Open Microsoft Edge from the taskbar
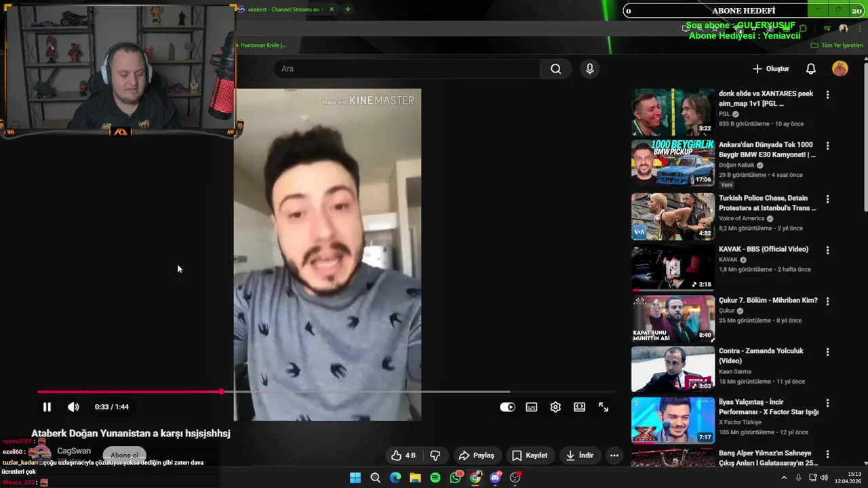The image size is (868, 488). coord(395,478)
